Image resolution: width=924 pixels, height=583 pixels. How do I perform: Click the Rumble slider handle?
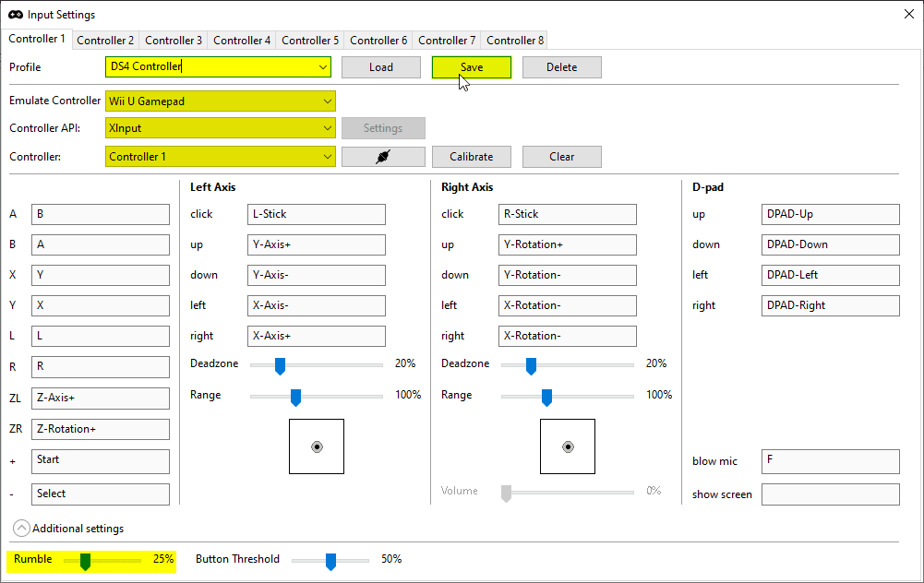point(85,561)
